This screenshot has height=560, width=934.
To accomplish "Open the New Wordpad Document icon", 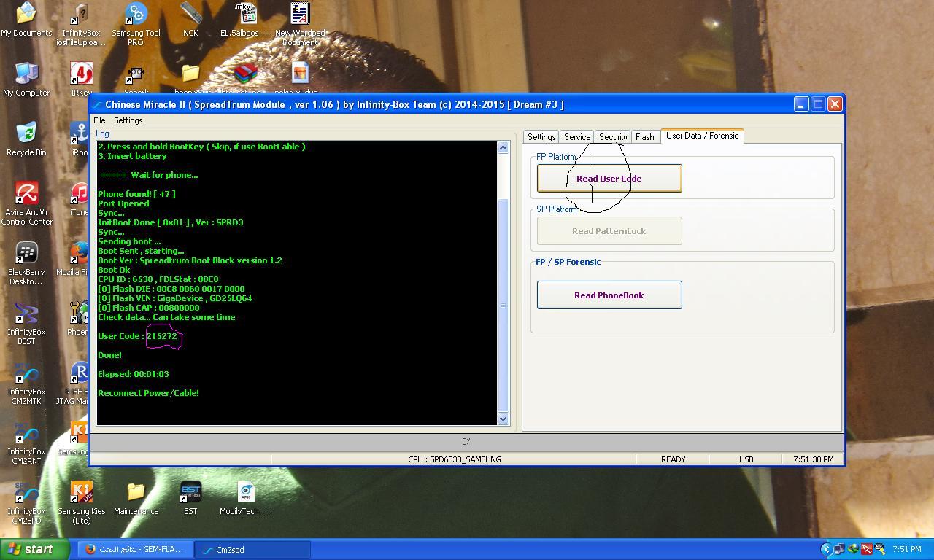I will (300, 24).
